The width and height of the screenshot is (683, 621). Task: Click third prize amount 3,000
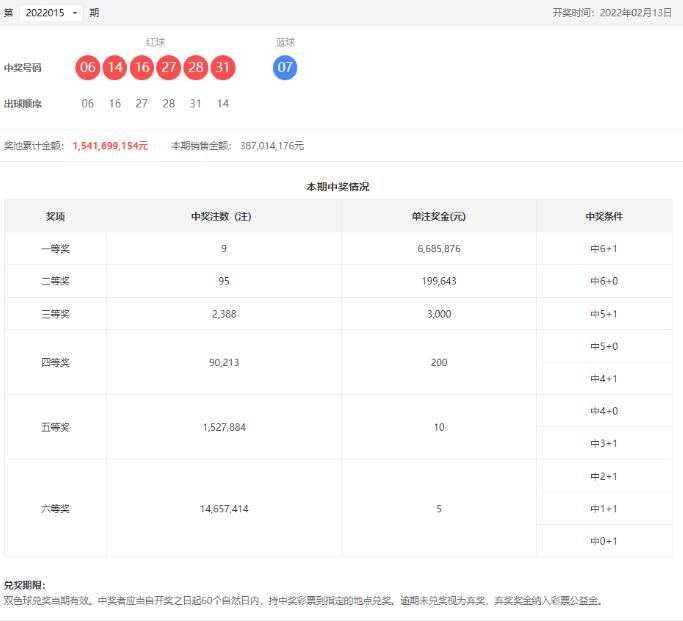(439, 314)
